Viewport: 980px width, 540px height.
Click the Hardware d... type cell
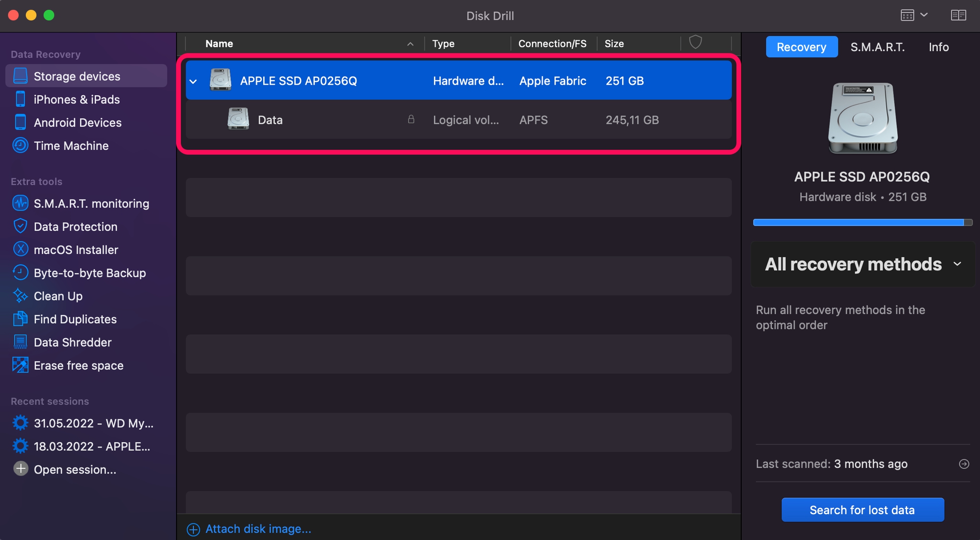tap(468, 81)
